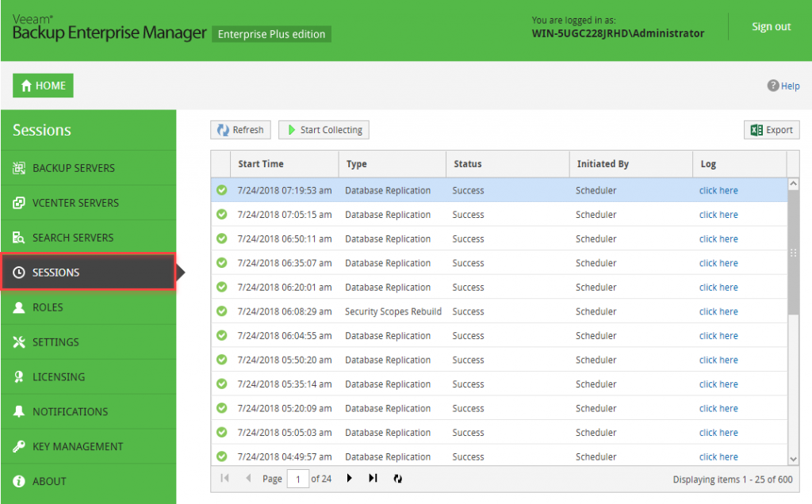
Task: Click the Start Collecting button
Action: (x=324, y=129)
